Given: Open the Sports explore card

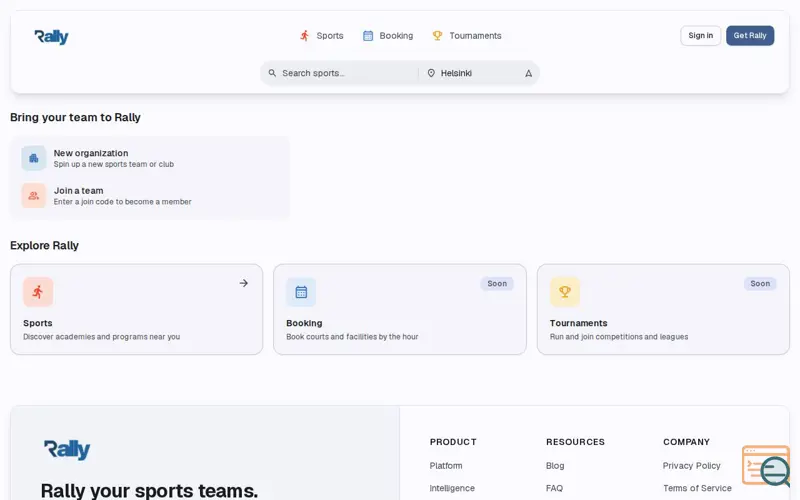Looking at the screenshot, I should [x=137, y=309].
